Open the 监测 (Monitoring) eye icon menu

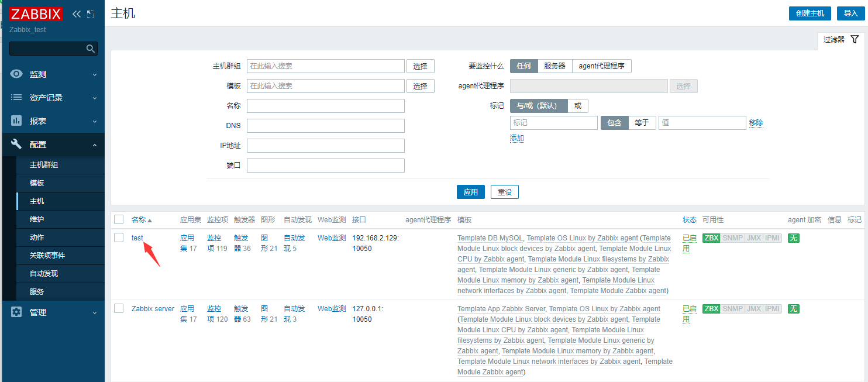(16, 74)
